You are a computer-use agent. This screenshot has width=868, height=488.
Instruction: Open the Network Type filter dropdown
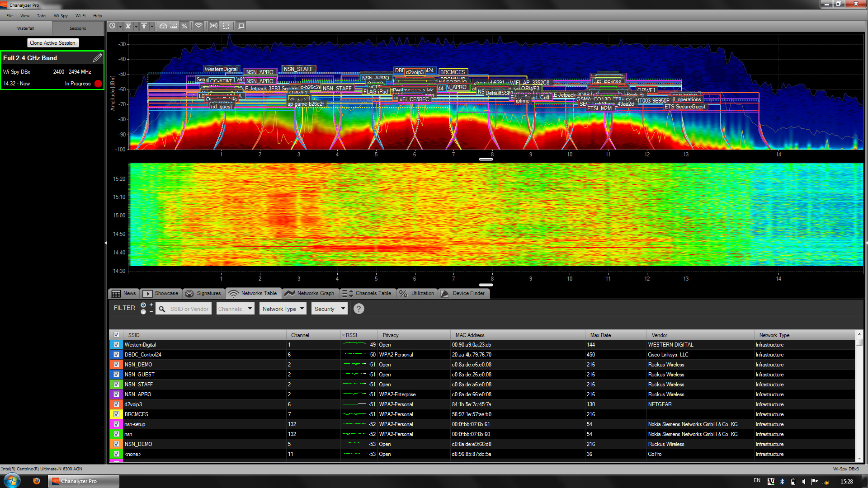[283, 309]
